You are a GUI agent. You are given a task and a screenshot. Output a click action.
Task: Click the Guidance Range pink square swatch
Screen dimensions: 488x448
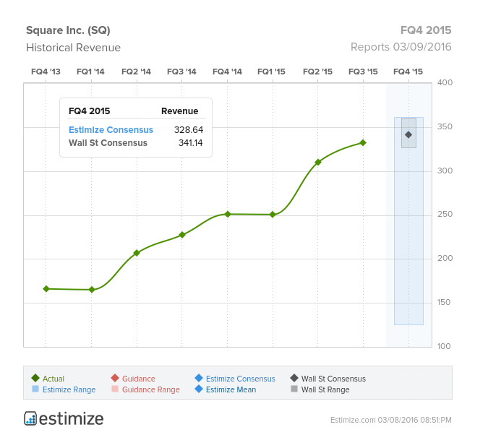[115, 389]
